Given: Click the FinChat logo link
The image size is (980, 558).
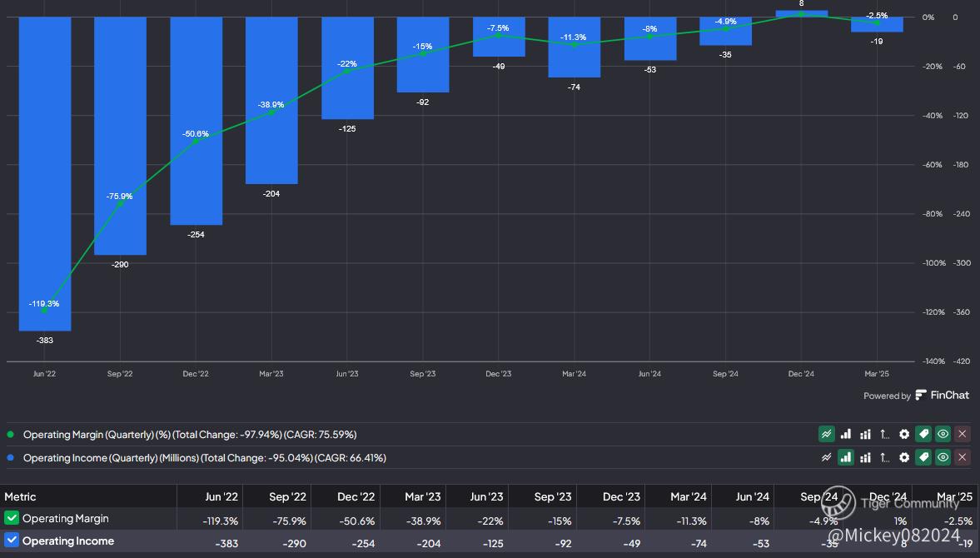Looking at the screenshot, I should point(943,396).
